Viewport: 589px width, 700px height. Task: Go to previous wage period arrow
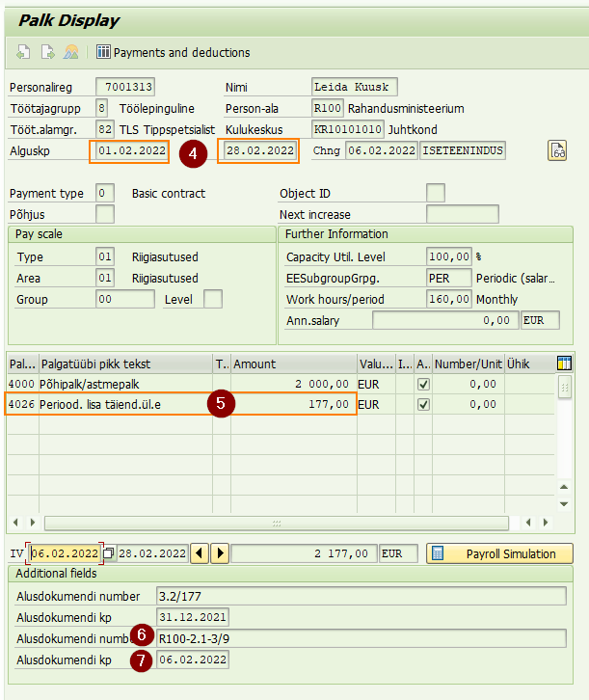click(200, 553)
